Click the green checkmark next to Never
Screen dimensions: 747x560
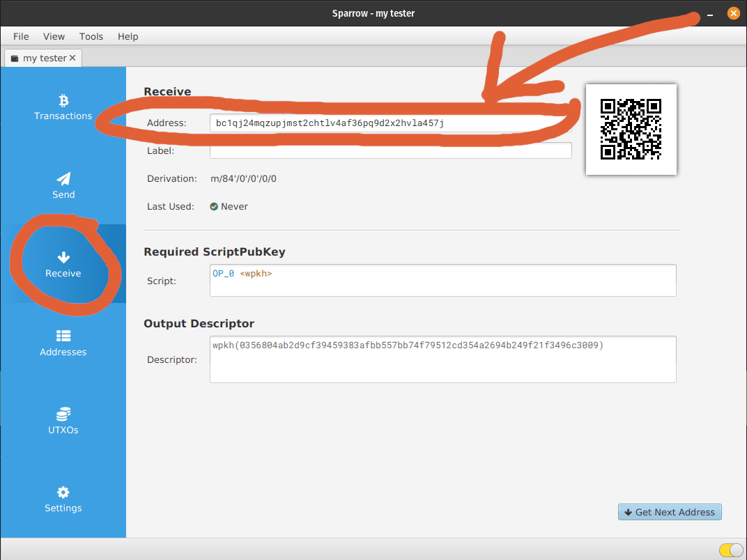pos(215,206)
